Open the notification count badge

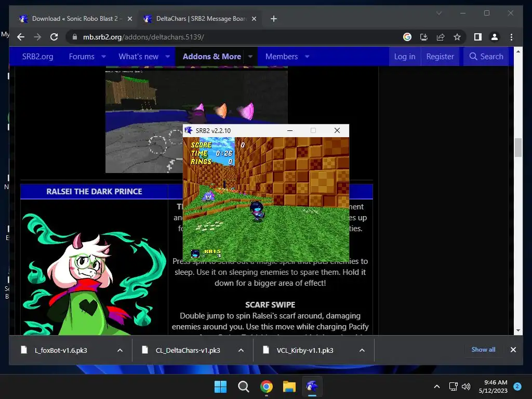pyautogui.click(x=517, y=387)
